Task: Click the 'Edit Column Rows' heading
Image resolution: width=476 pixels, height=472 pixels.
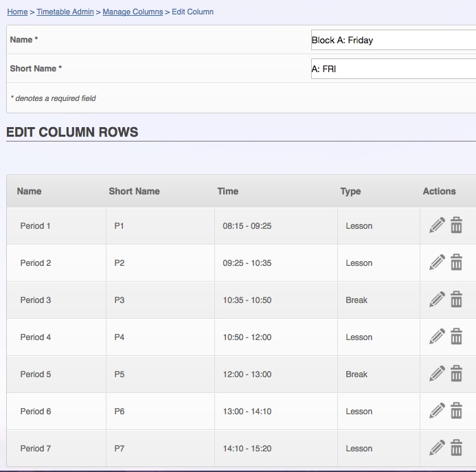Action: (72, 132)
